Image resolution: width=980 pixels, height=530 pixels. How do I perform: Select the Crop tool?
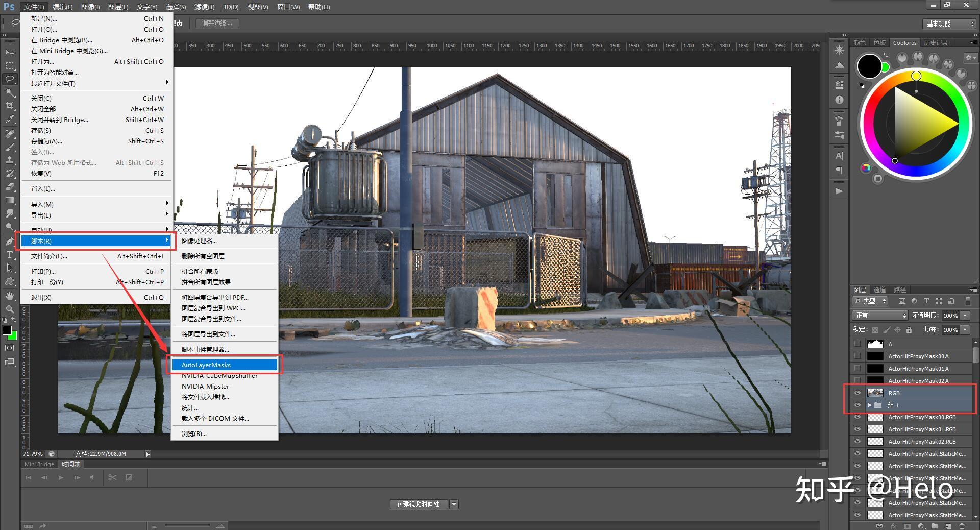point(9,106)
